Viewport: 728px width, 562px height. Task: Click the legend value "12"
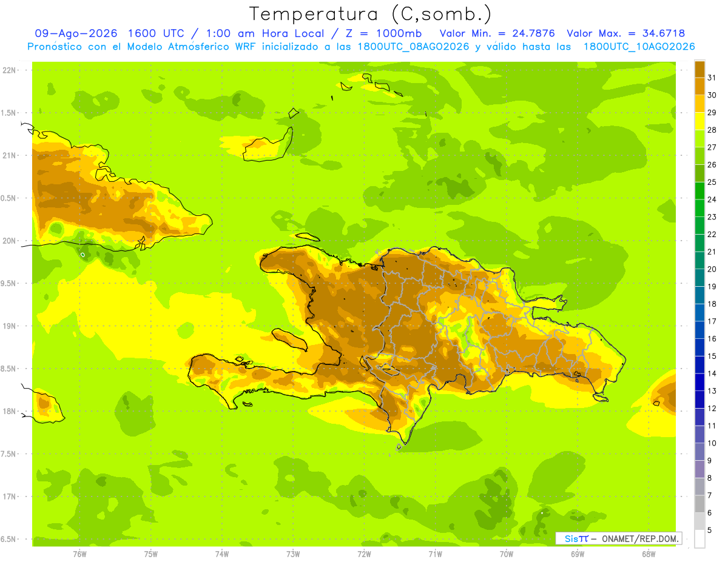click(712, 408)
